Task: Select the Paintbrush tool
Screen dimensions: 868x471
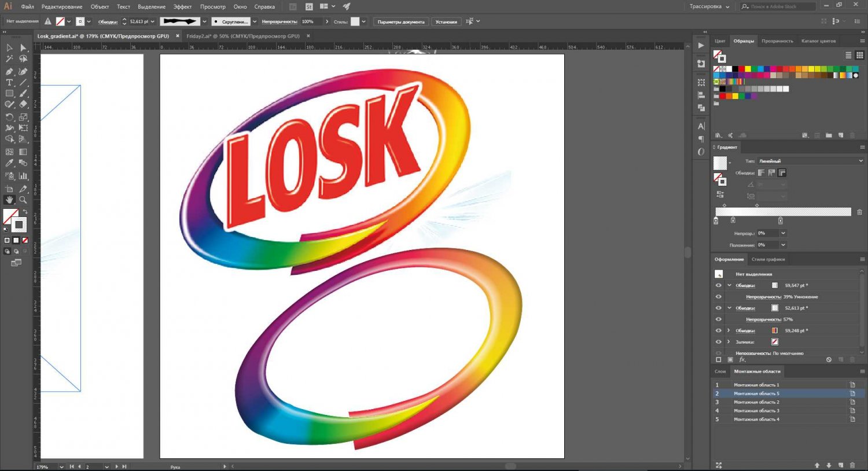Action: tap(23, 93)
